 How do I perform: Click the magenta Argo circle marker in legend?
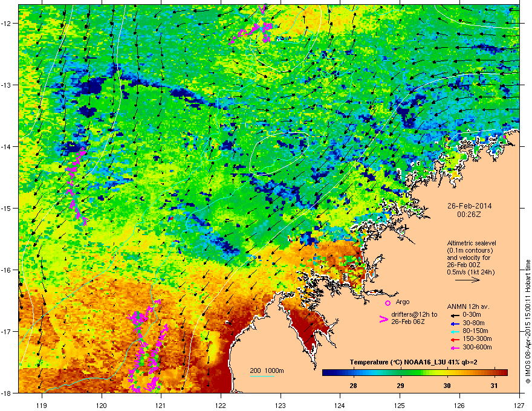pos(388,303)
